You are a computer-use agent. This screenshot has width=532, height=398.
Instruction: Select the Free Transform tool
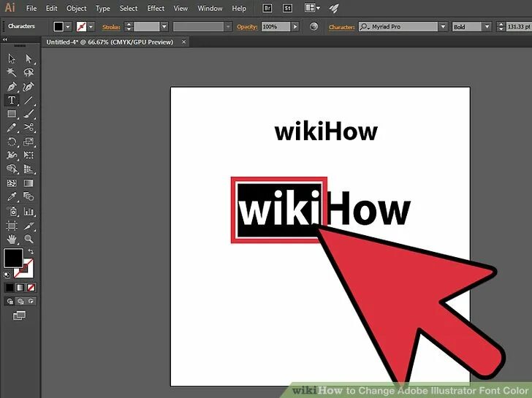coord(28,156)
